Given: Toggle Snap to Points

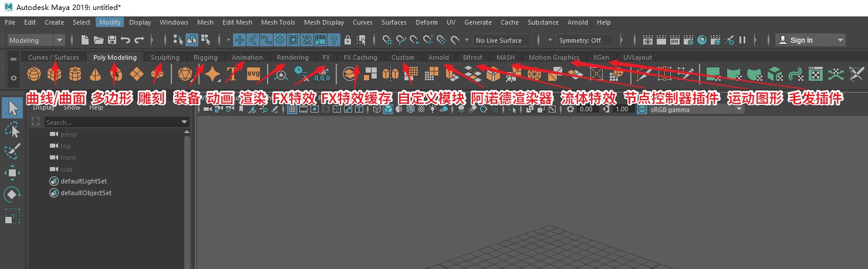Looking at the screenshot, I should coord(415,40).
